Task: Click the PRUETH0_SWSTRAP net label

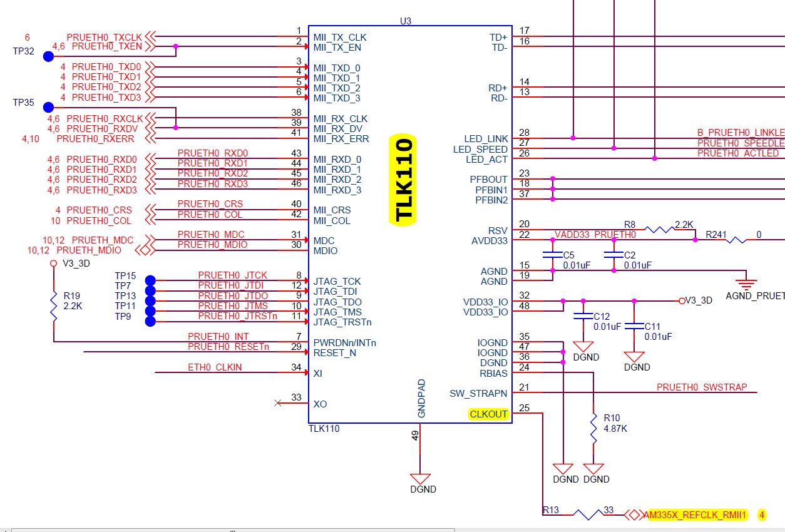Action: 702,387
